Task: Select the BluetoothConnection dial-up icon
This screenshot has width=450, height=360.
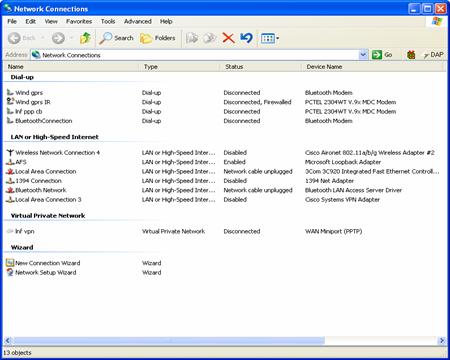Action: (10, 120)
